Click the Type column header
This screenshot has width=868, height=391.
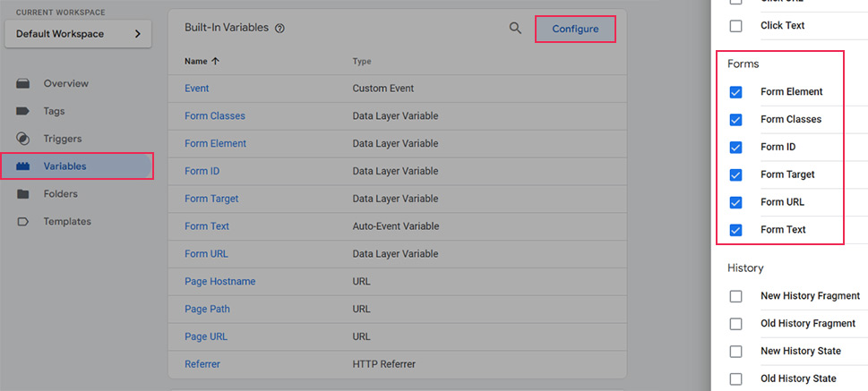point(362,62)
